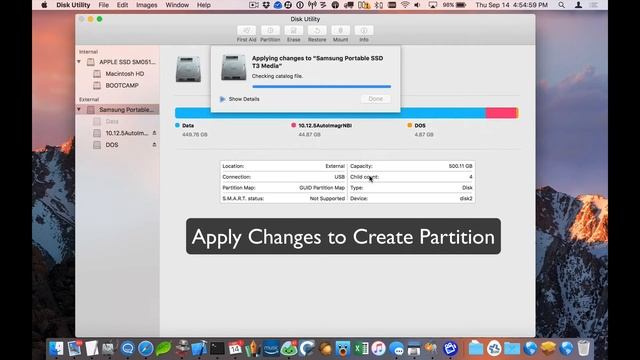Open the Trash in the Dock
Screen dimensions: 640x360
coord(584,348)
